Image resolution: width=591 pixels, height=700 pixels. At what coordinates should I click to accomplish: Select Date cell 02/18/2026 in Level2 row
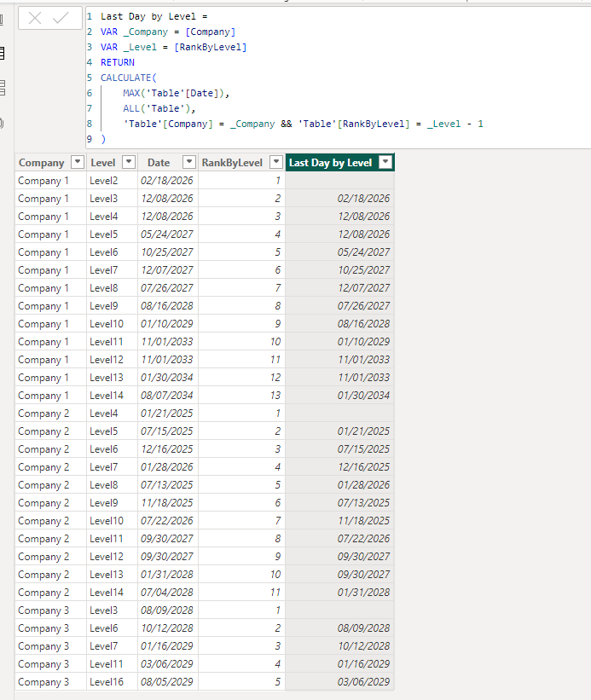click(x=168, y=181)
